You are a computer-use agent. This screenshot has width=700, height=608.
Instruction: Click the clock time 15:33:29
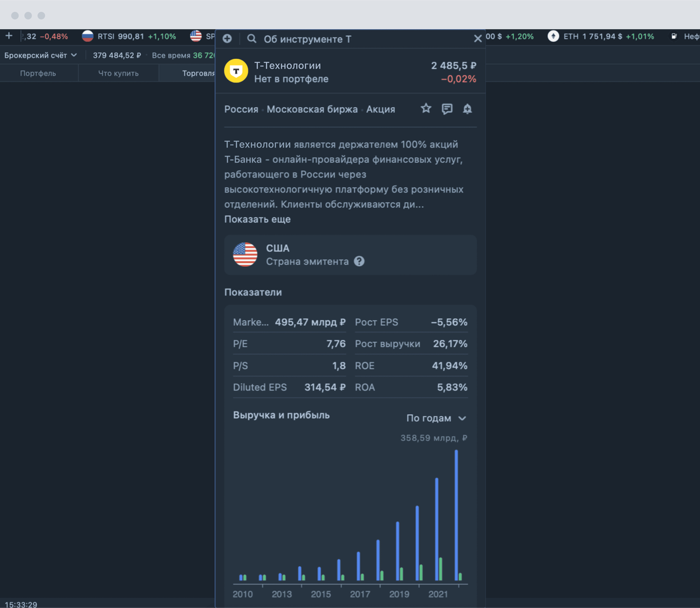pos(21,604)
